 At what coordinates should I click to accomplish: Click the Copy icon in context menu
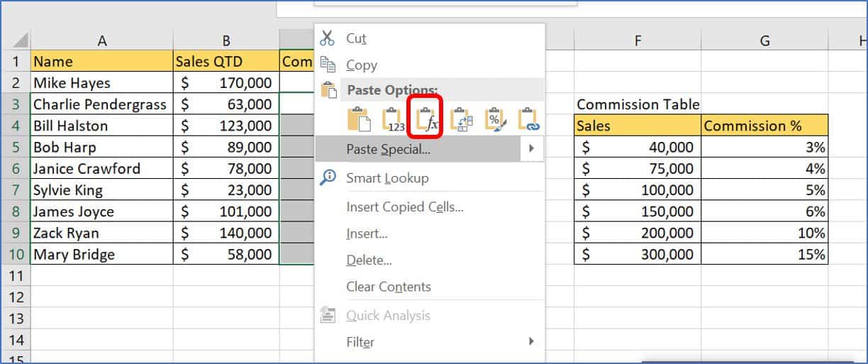[x=328, y=65]
